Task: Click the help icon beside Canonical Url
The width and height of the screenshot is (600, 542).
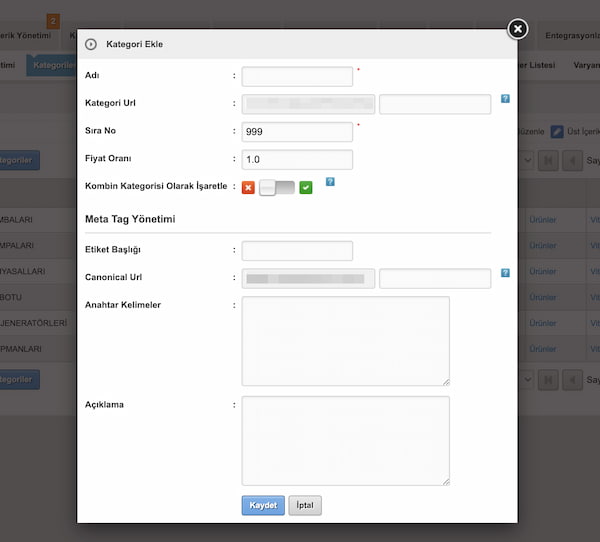Action: coord(505,273)
